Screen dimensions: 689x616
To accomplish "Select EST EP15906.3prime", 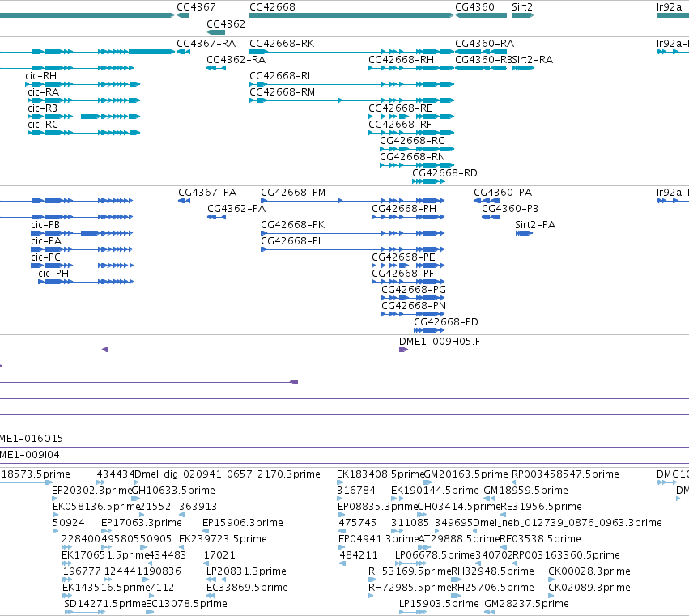I will point(243,523).
